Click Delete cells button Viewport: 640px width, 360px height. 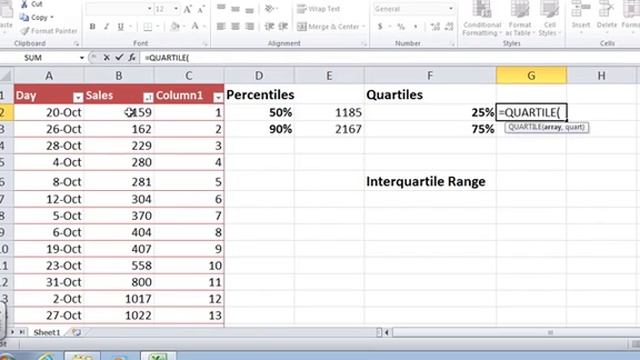pyautogui.click(x=607, y=16)
